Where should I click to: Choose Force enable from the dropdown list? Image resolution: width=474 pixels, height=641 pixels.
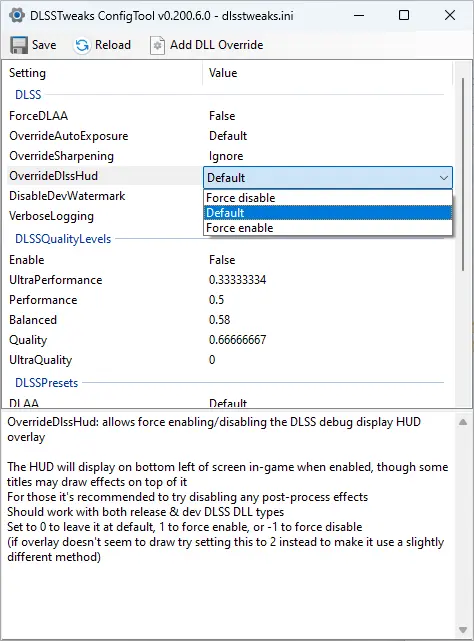click(328, 228)
